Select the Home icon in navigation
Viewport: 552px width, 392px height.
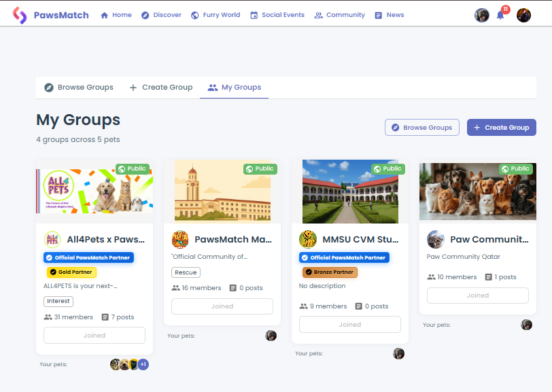pos(104,14)
